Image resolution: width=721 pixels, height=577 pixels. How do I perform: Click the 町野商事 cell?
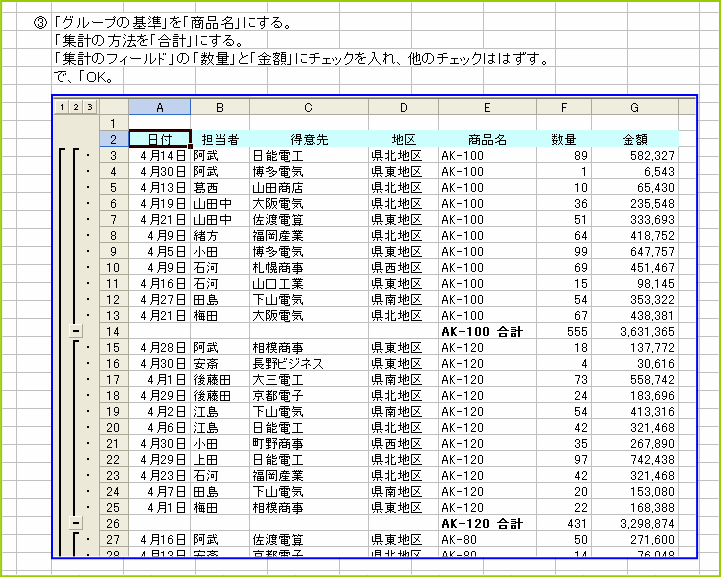coord(309,443)
